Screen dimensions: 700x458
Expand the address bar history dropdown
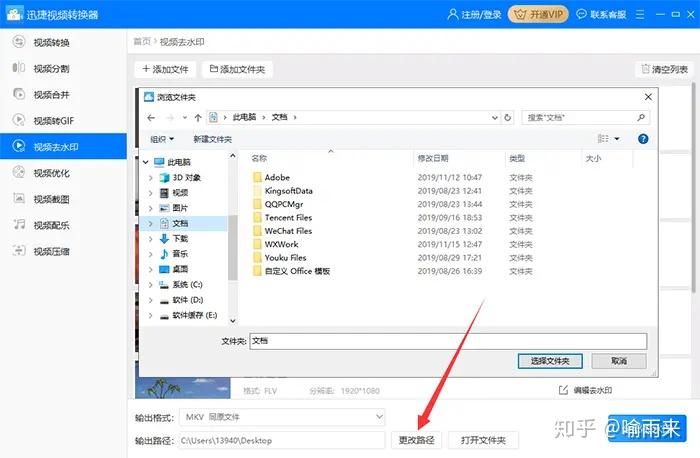point(494,117)
